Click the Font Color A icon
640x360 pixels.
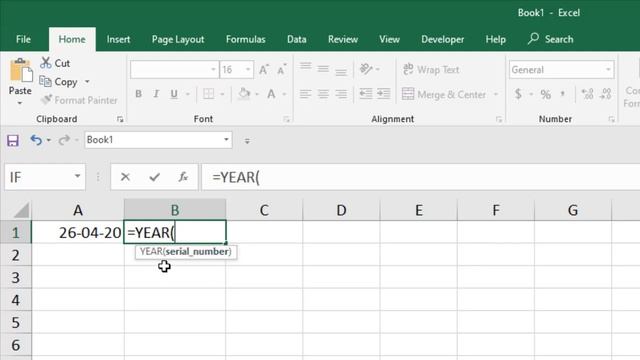[271, 94]
